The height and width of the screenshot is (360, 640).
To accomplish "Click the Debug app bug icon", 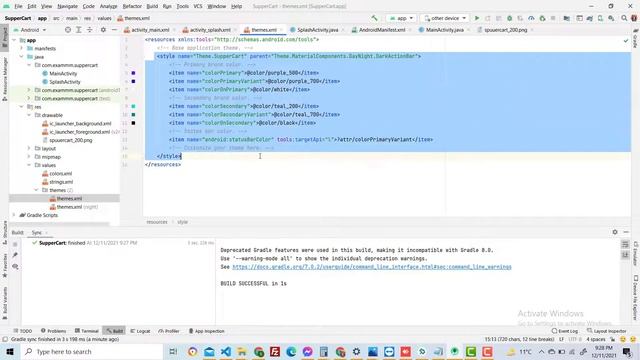I will click(x=509, y=18).
